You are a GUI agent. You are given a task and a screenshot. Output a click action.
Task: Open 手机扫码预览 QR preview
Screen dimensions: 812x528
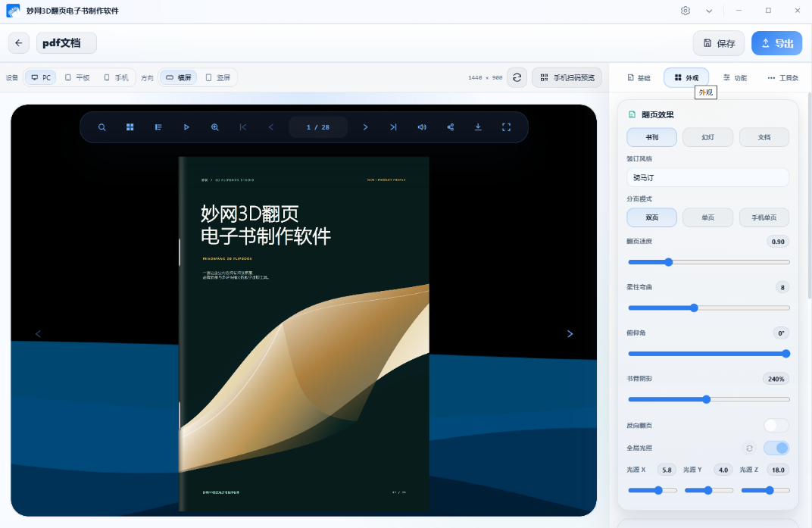tap(567, 78)
